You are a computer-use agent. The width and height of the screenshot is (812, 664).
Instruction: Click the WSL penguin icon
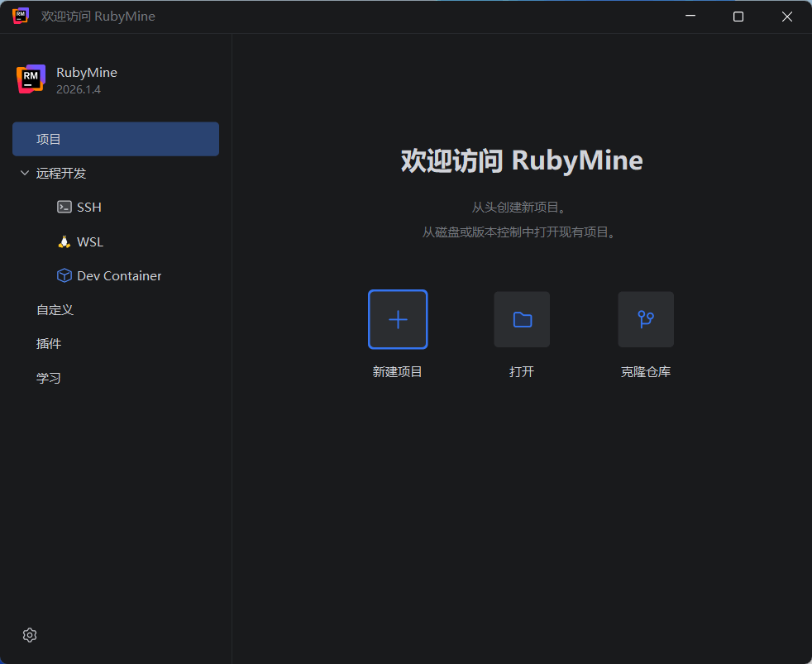[x=64, y=242]
